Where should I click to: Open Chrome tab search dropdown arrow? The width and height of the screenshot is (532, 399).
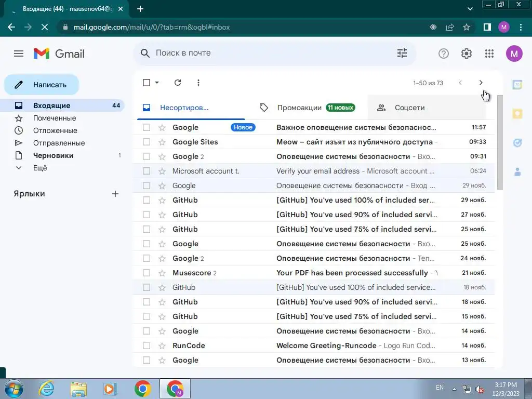(x=470, y=9)
